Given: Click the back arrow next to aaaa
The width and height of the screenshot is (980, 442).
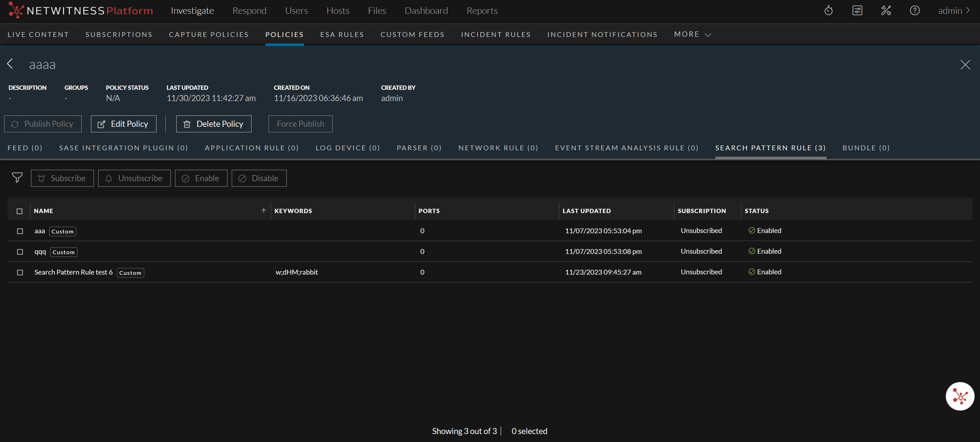Looking at the screenshot, I should [x=10, y=64].
